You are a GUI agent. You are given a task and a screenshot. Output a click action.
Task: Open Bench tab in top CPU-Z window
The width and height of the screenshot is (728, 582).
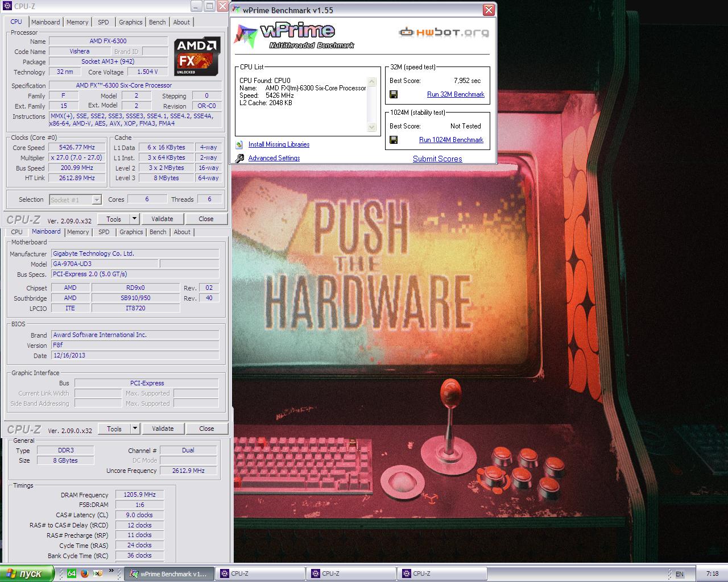158,22
